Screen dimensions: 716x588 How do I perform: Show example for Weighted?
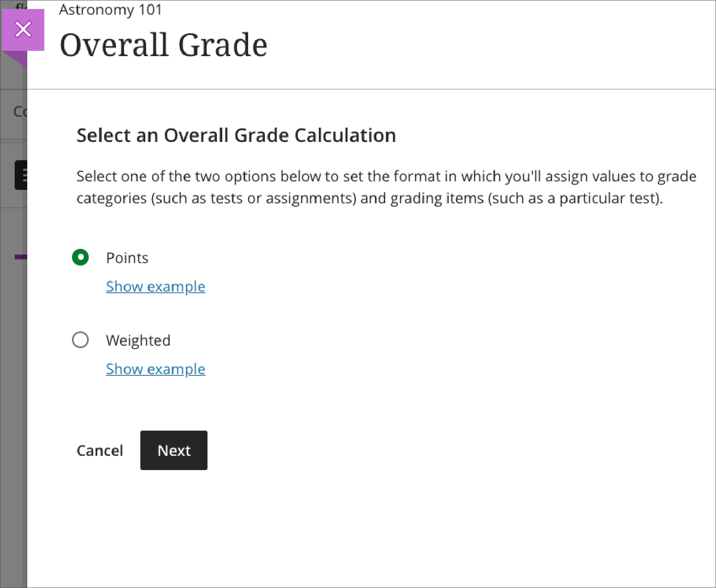[x=155, y=369]
